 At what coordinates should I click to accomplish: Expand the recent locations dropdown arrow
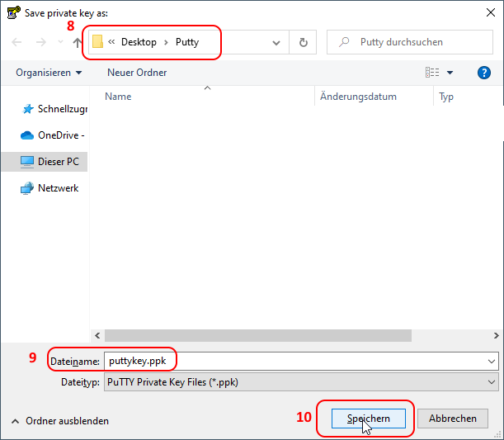[60, 42]
